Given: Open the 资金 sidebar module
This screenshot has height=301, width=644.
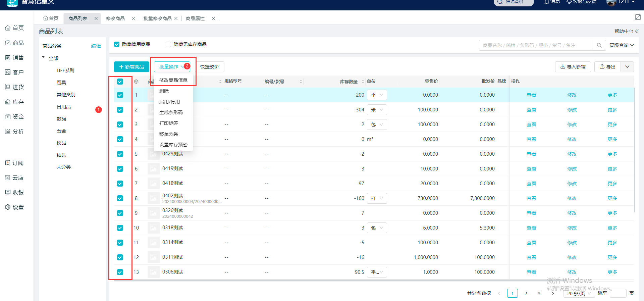Looking at the screenshot, I should tap(14, 117).
